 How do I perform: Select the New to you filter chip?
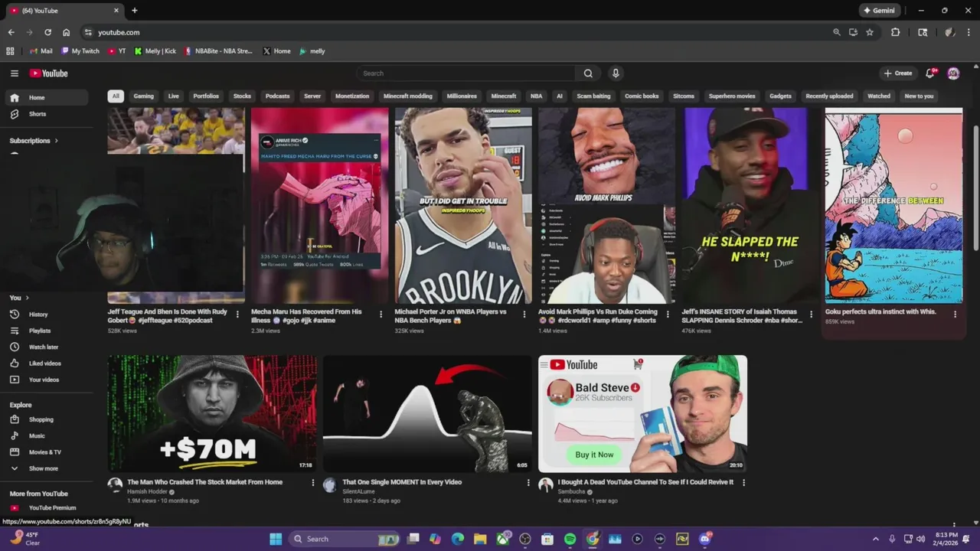click(919, 96)
